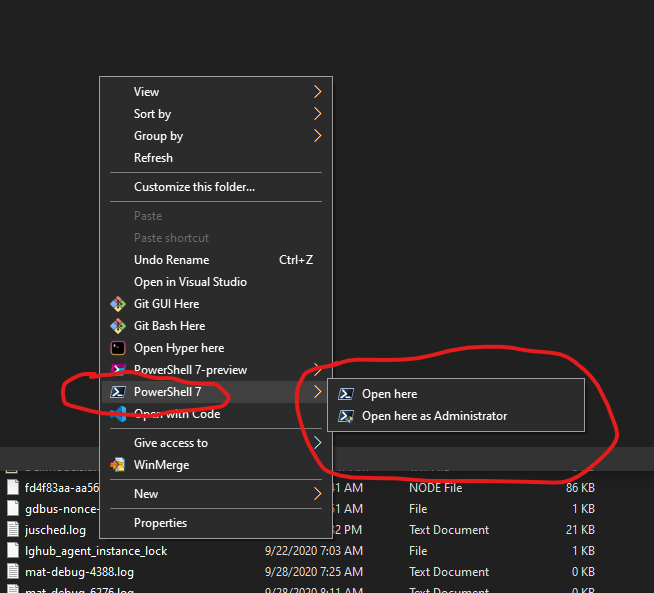Viewport: 654px width, 593px height.
Task: Select the fd4f83aa-aa56 file name
Action: point(62,487)
